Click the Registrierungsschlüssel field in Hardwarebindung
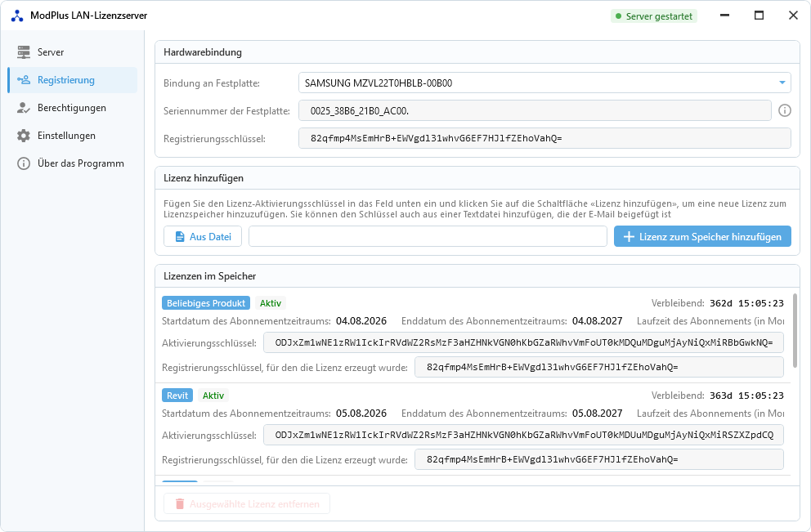 point(544,139)
